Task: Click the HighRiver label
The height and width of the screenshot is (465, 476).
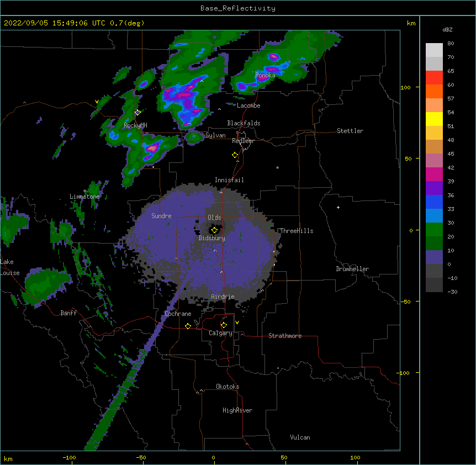Action: 237,410
